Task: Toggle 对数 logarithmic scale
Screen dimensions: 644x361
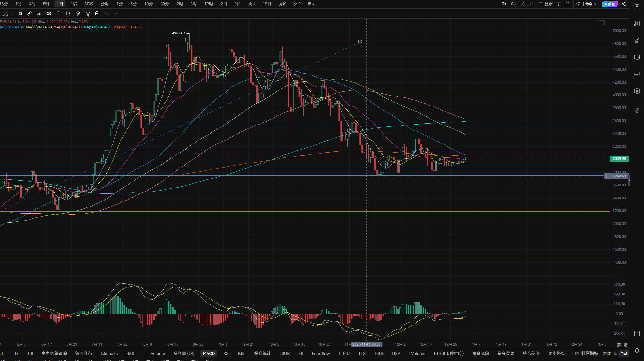Action: point(607,353)
